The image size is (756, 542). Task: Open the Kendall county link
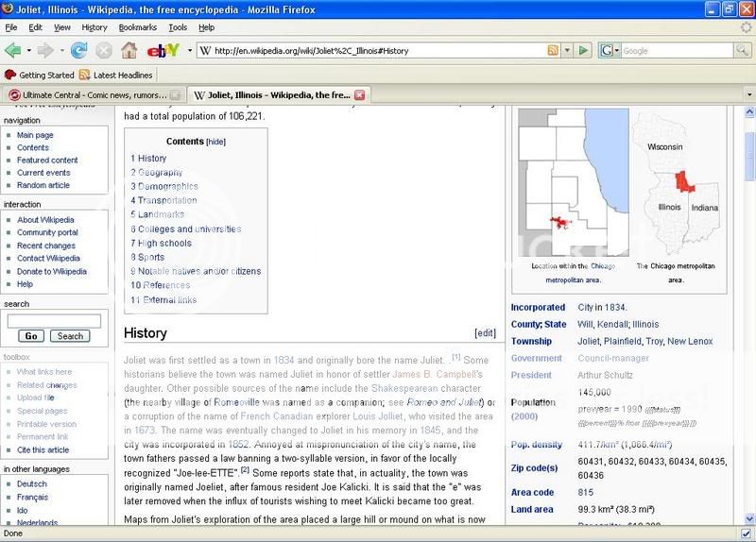[612, 324]
